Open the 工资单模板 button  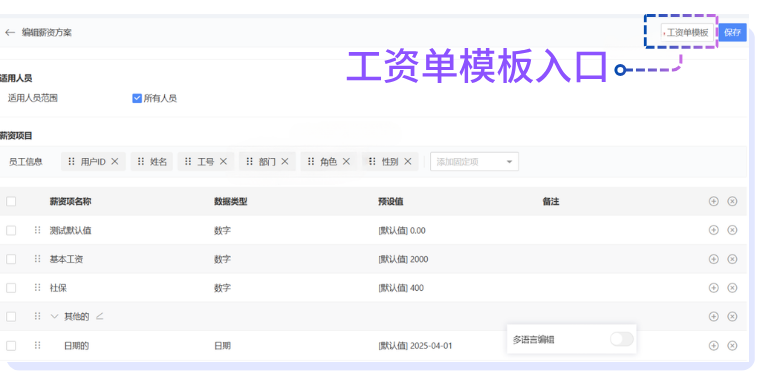(687, 33)
